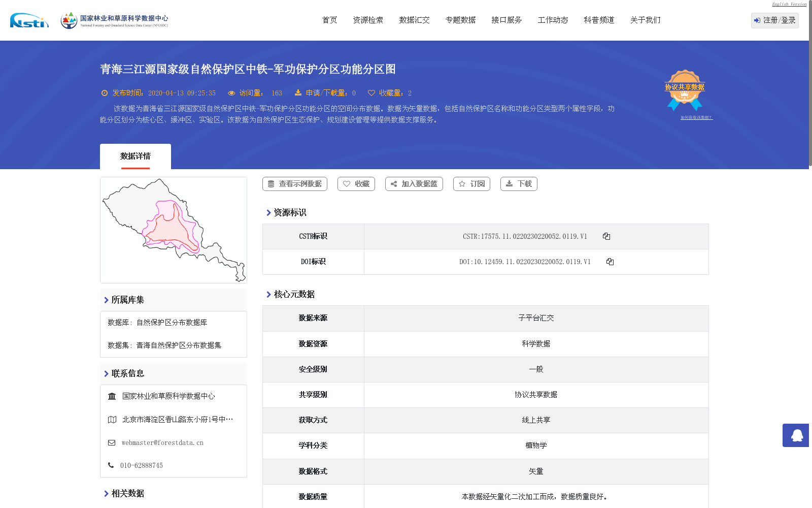This screenshot has height=508, width=812.
Task: Click the 科学数据 value
Action: tap(536, 344)
